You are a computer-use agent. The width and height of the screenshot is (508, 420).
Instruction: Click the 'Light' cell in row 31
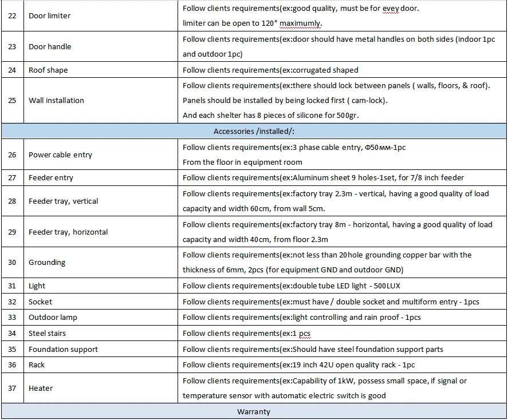coord(101,286)
